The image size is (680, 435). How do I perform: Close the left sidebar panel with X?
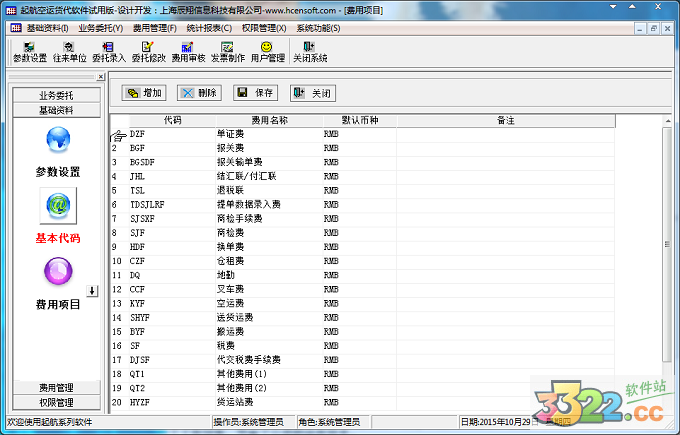pyautogui.click(x=101, y=77)
